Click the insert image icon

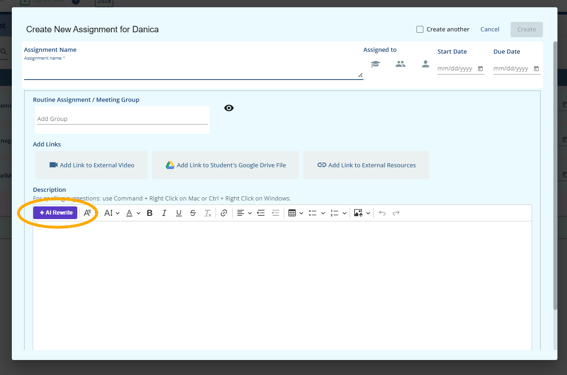click(x=358, y=213)
